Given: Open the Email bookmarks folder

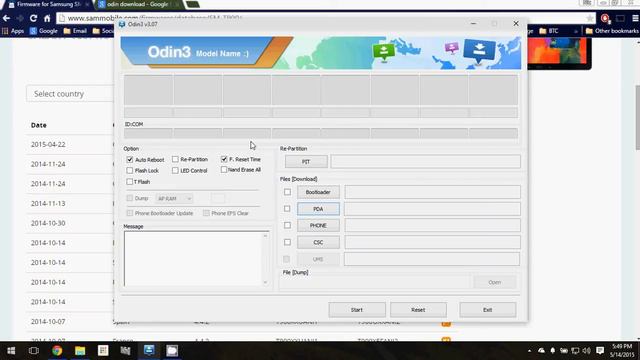Looking at the screenshot, I should pos(75,31).
